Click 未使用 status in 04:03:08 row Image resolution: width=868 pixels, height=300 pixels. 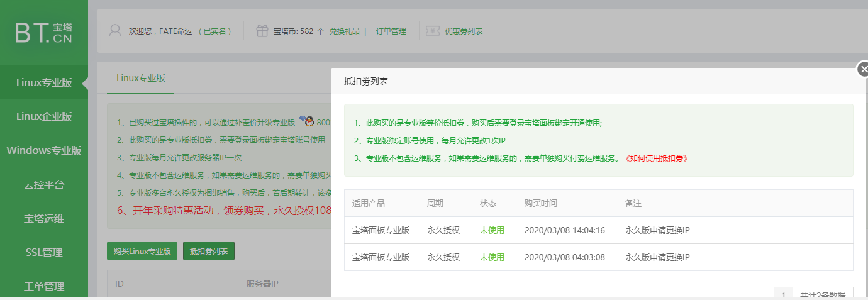pos(492,257)
